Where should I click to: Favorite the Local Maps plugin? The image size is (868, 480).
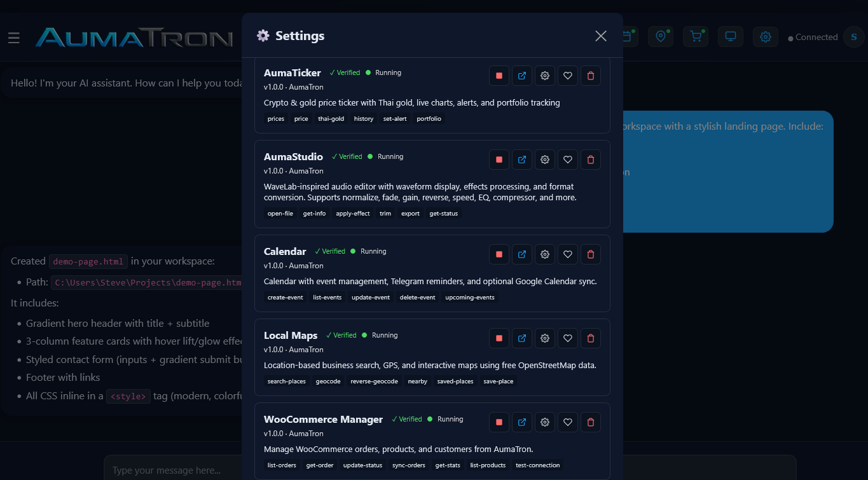[568, 338]
